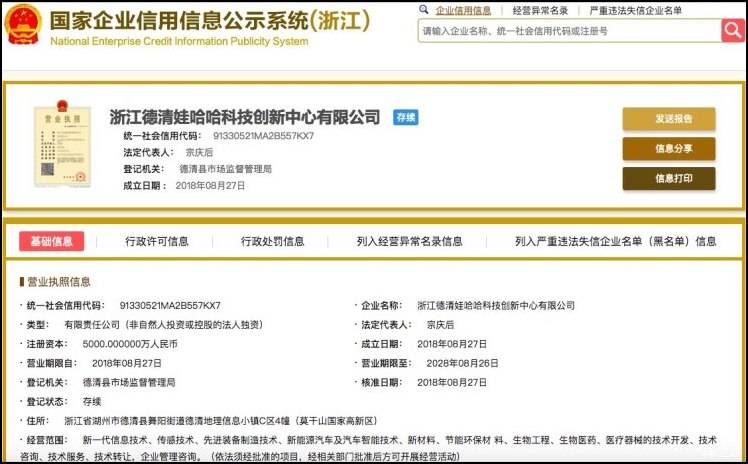Click the blue 存续 status badge
The width and height of the screenshot is (748, 464).
point(405,117)
